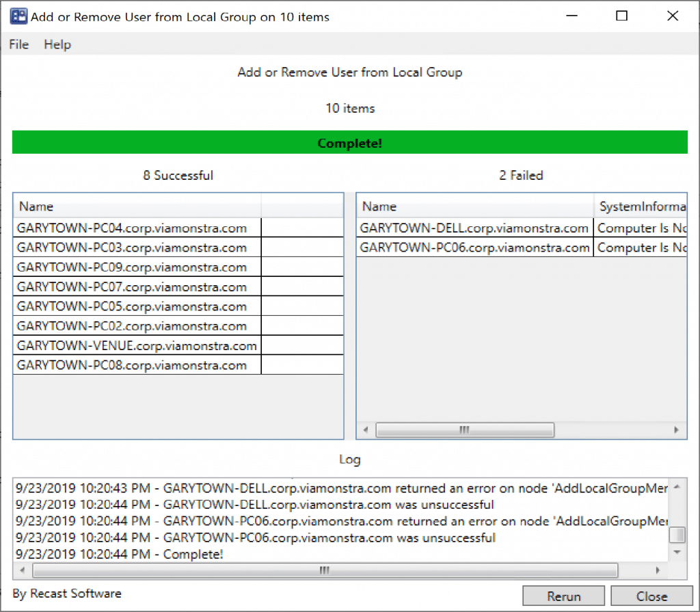This screenshot has width=700, height=612.
Task: Click the Rerun button
Action: tap(563, 596)
